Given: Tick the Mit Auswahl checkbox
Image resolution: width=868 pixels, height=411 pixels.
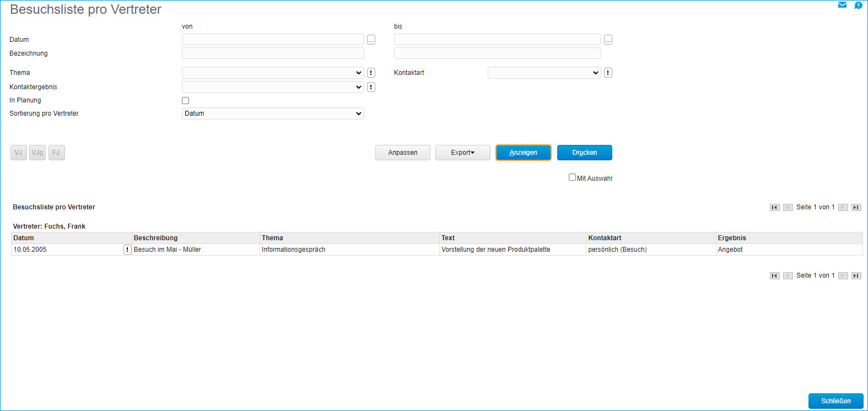Looking at the screenshot, I should click(572, 177).
